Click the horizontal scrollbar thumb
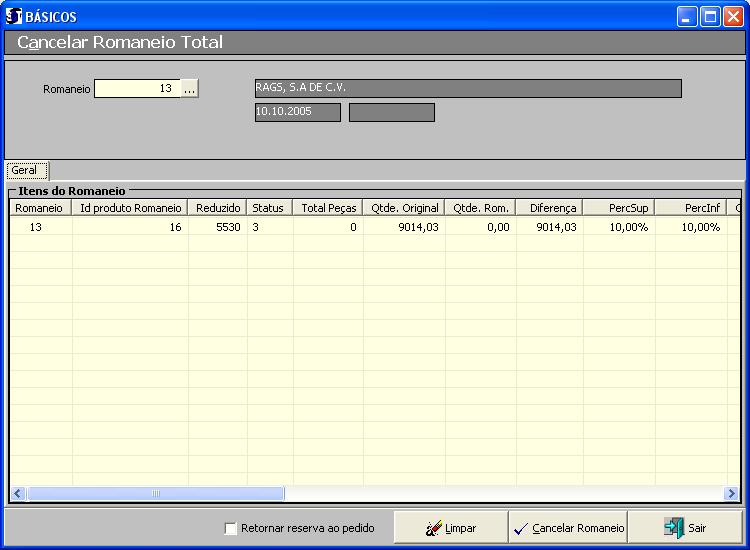750x550 pixels. coord(155,494)
